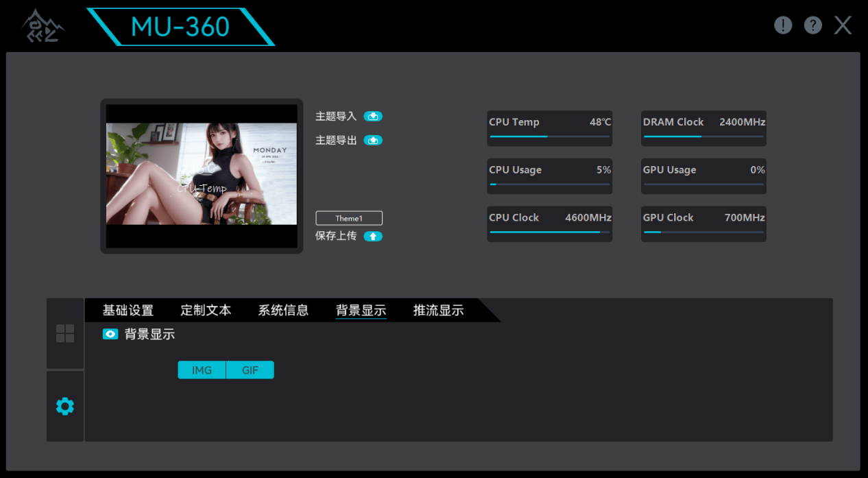Select the GPU Clock monitor card
Screen dimensions: 868x478
[703, 224]
